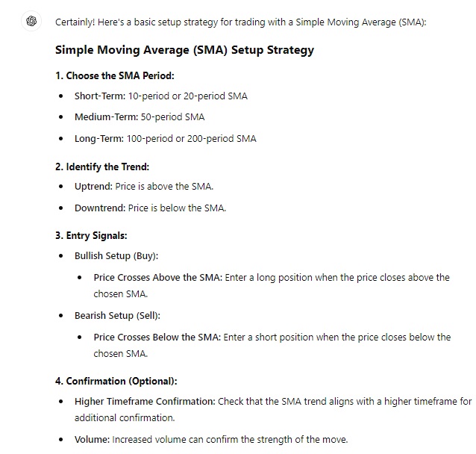Click the bold "Short-Term" label

[x=99, y=96]
